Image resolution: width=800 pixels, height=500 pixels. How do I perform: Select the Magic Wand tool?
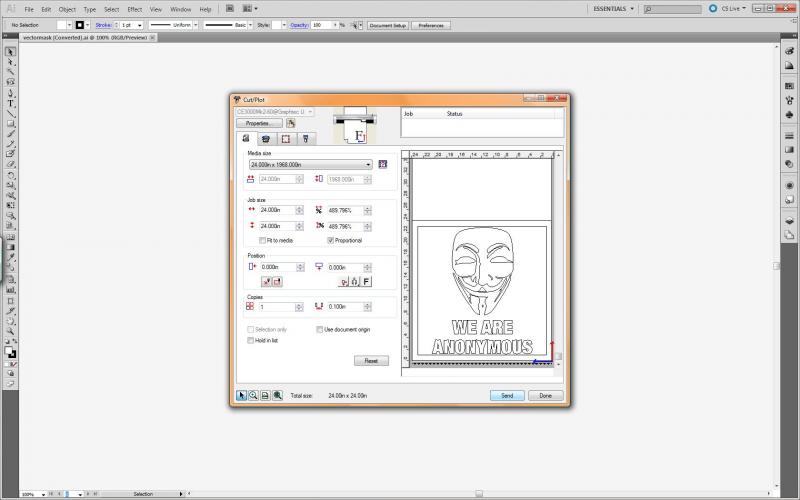tap(10, 72)
